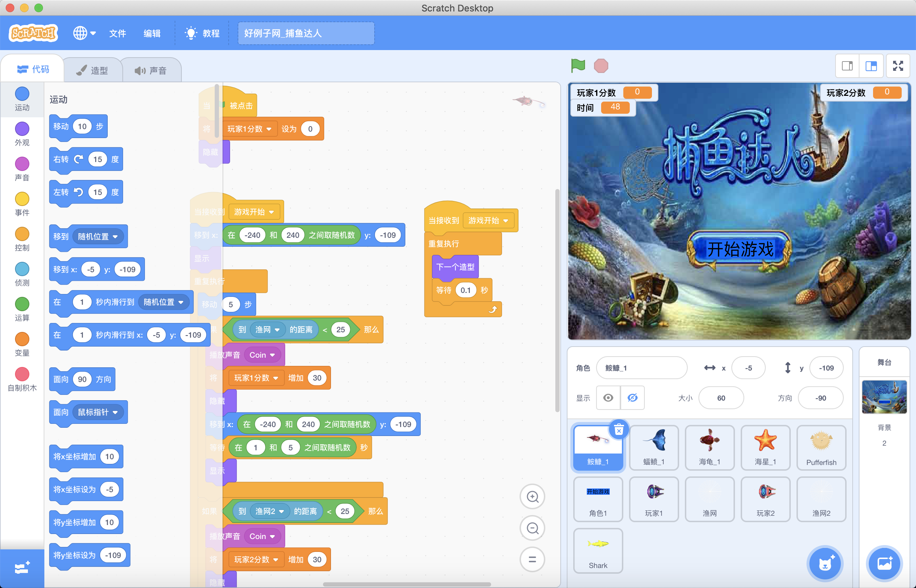Image resolution: width=916 pixels, height=588 pixels.
Task: Select the 蝠鲼_1 sprite
Action: 654,447
